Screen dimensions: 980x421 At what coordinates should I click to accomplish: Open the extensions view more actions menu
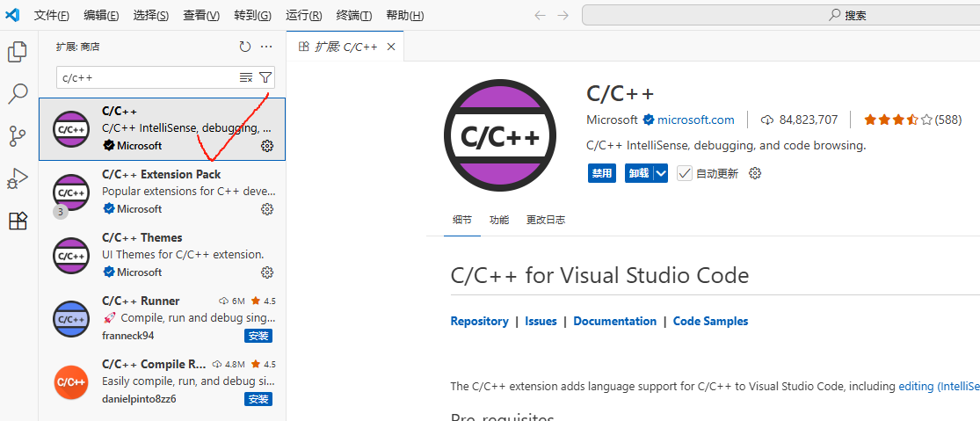267,47
